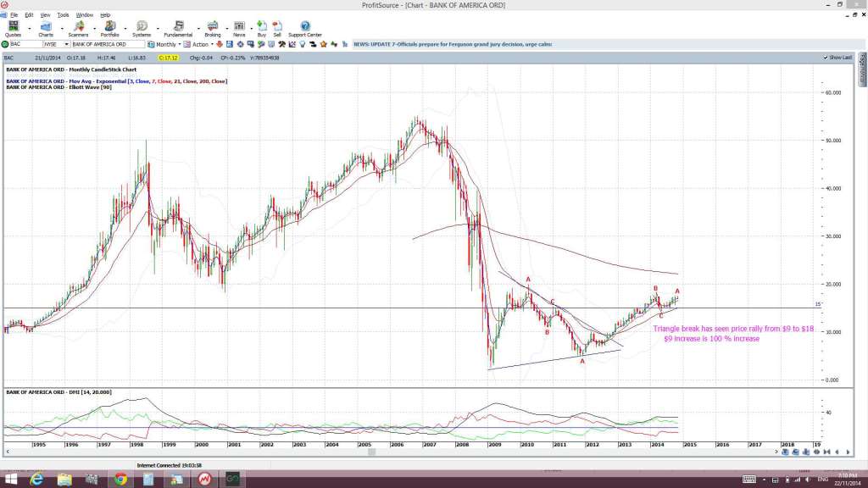Image resolution: width=868 pixels, height=488 pixels.
Task: Open the Edit menu
Action: (29, 15)
